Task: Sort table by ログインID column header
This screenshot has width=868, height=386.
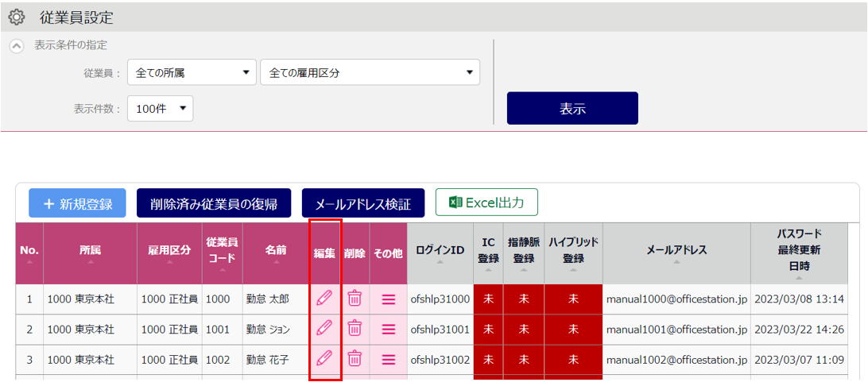Action: pyautogui.click(x=440, y=253)
